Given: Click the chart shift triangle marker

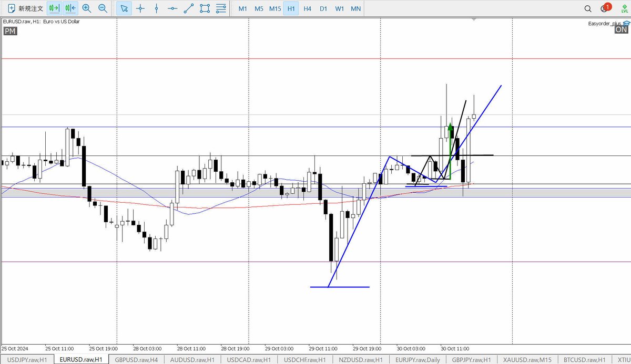Looking at the screenshot, I should [x=474, y=19].
